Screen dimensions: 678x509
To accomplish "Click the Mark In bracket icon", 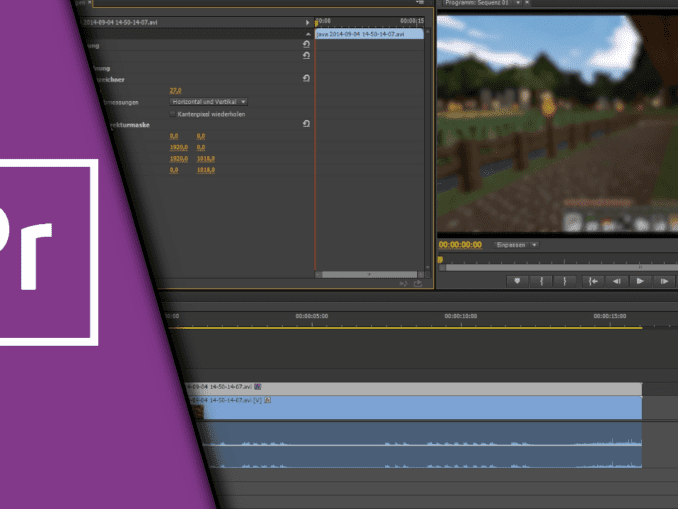I will tap(542, 281).
